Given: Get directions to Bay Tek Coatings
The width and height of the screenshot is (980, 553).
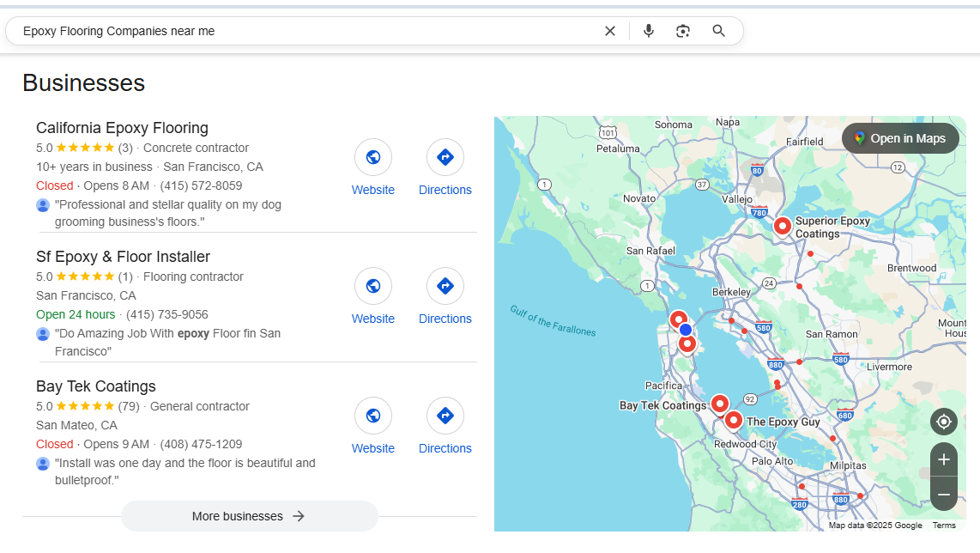Looking at the screenshot, I should (x=445, y=416).
